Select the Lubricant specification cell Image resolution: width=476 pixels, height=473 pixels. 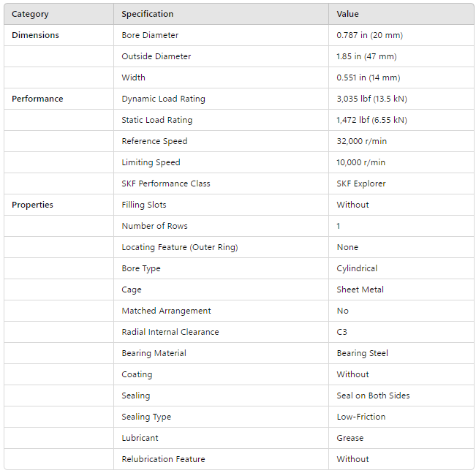(x=140, y=438)
